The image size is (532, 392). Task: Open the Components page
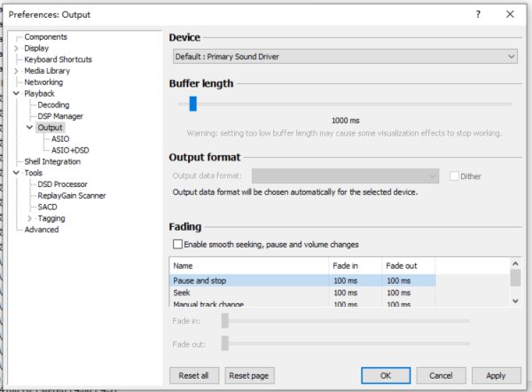click(x=45, y=36)
